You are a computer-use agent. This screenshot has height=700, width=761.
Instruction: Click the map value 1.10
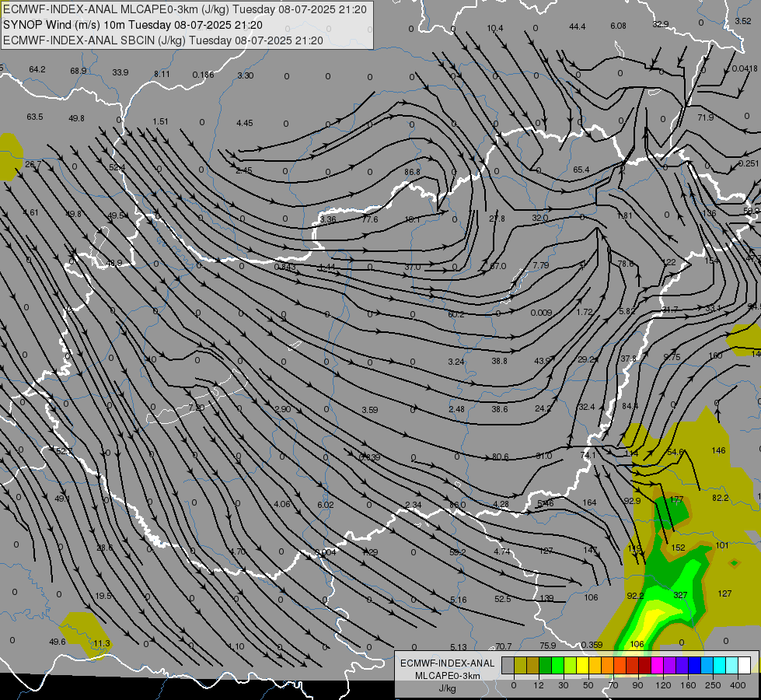pyautogui.click(x=236, y=646)
